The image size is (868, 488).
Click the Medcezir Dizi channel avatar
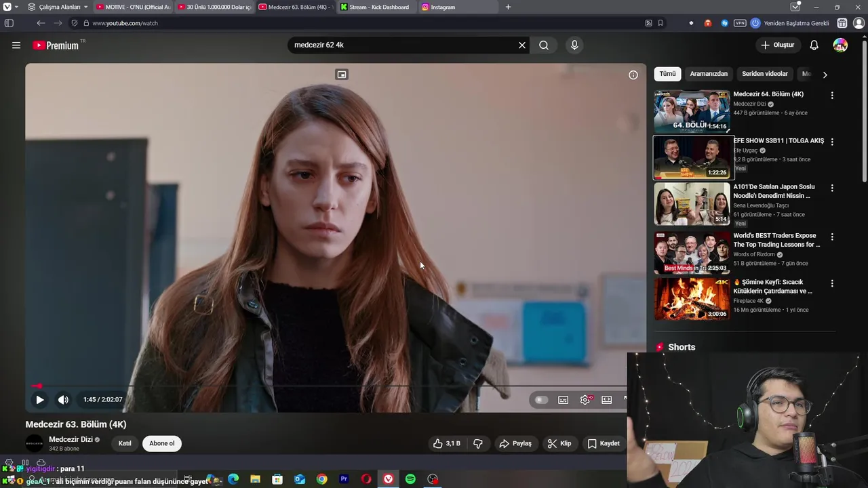[35, 443]
